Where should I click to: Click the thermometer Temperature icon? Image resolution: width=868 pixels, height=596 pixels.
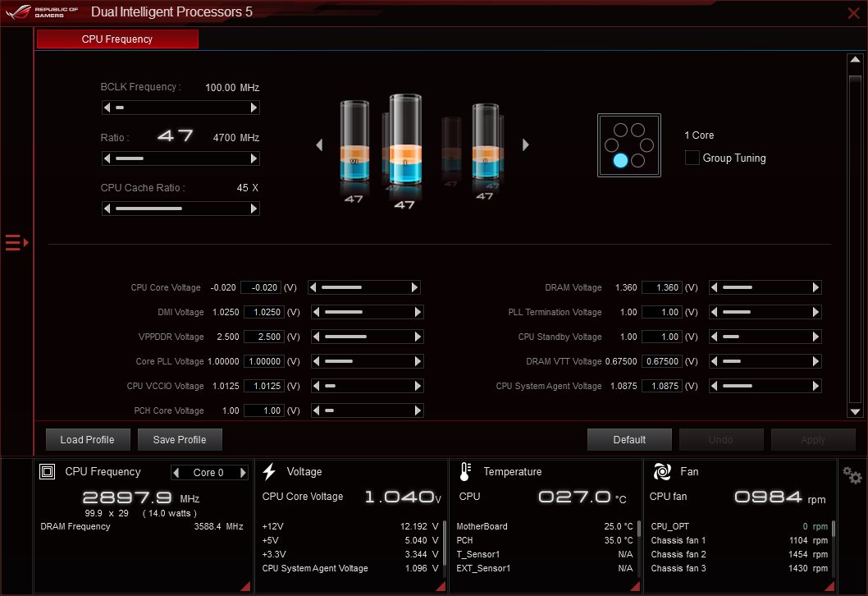tap(465, 471)
